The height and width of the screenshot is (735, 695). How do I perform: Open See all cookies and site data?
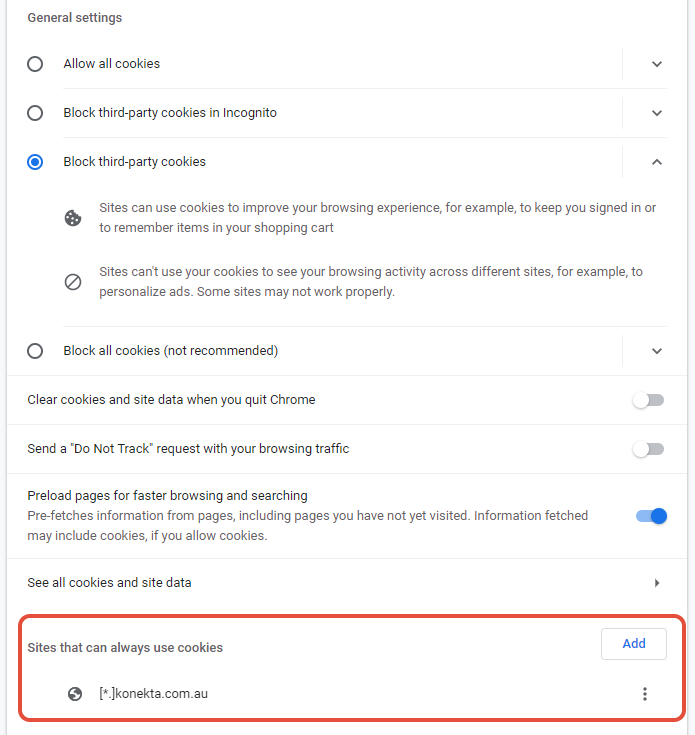[110, 583]
